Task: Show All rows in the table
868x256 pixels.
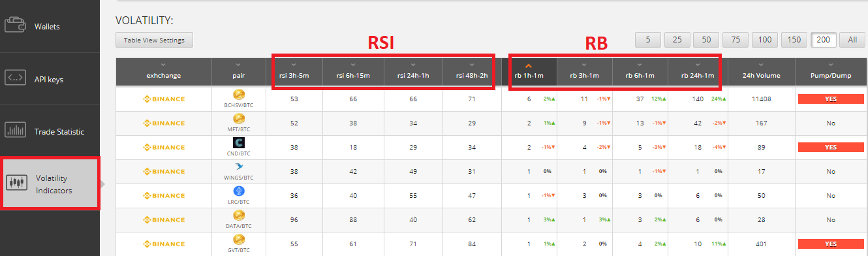Action: (x=852, y=40)
